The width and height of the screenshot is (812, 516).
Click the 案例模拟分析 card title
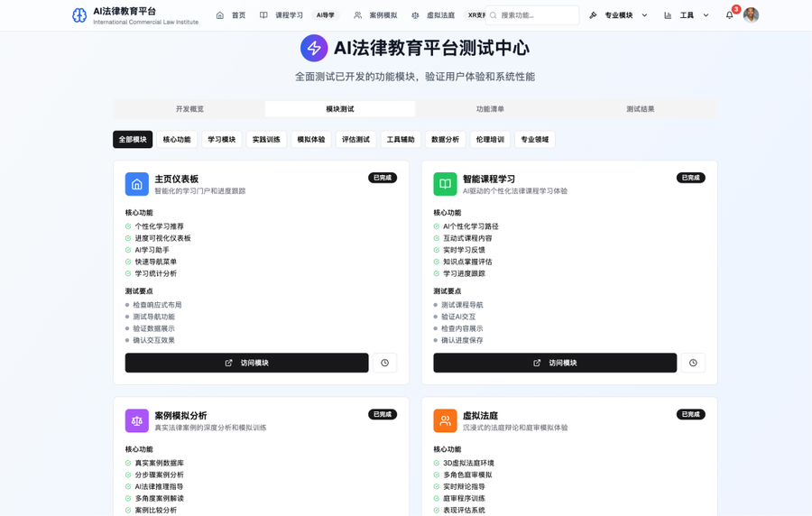180,416
